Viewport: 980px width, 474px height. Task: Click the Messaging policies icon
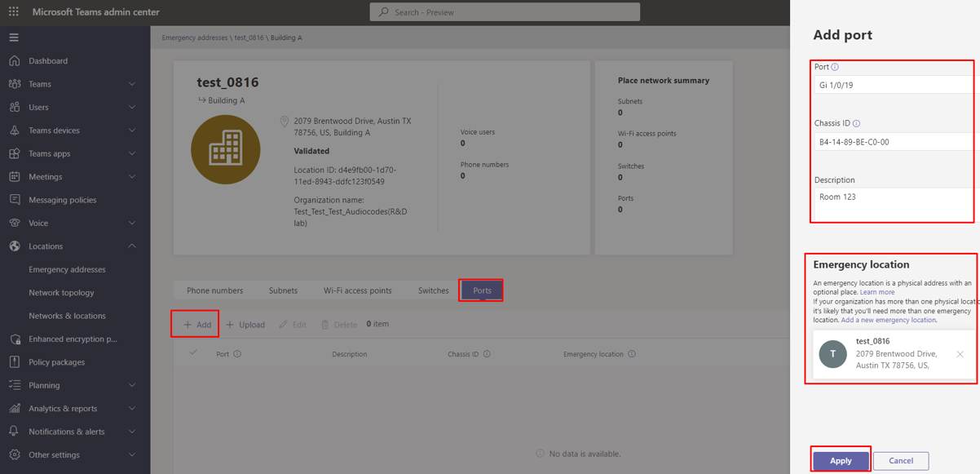pyautogui.click(x=15, y=200)
